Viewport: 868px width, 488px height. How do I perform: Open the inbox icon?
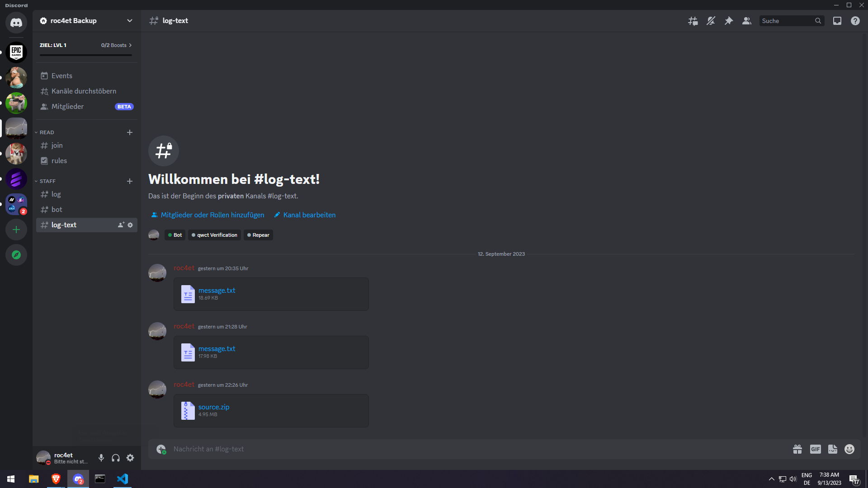coord(837,21)
